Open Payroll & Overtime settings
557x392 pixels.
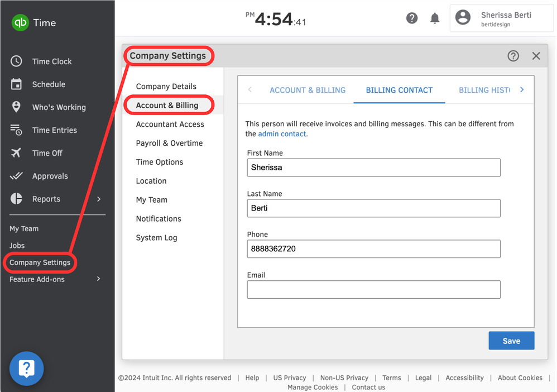169,143
